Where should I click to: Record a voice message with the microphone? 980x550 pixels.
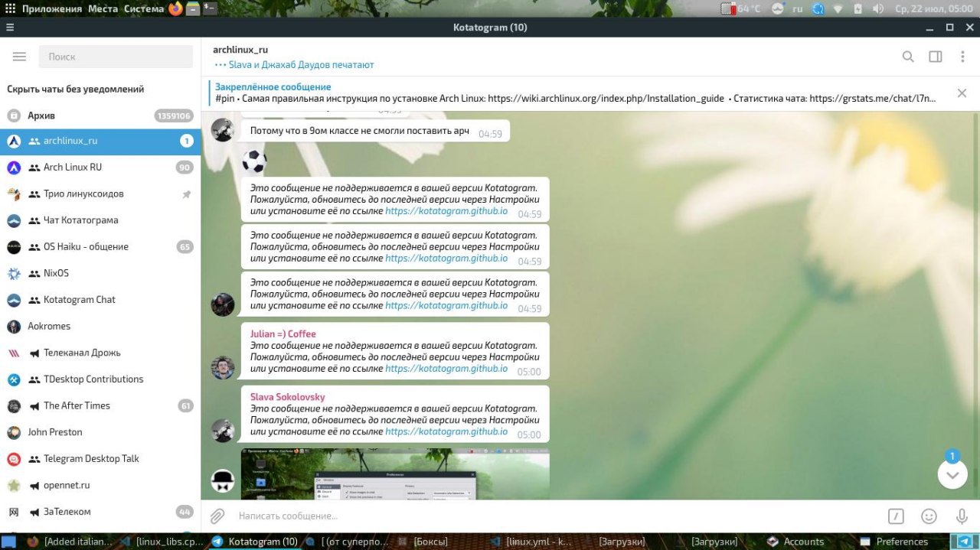[x=962, y=516]
